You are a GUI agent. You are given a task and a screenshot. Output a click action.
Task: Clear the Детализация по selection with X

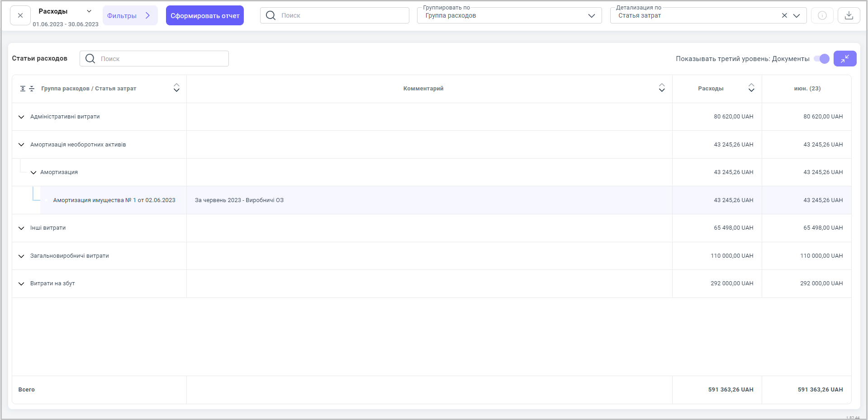click(784, 15)
